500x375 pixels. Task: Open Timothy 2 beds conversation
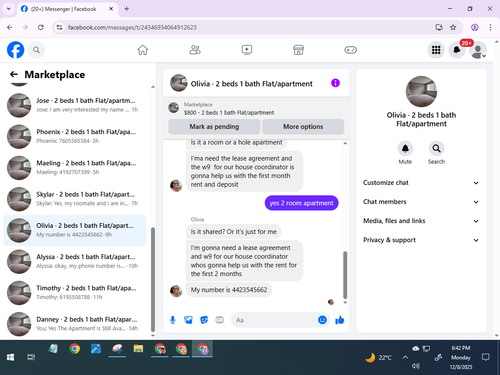point(75,293)
